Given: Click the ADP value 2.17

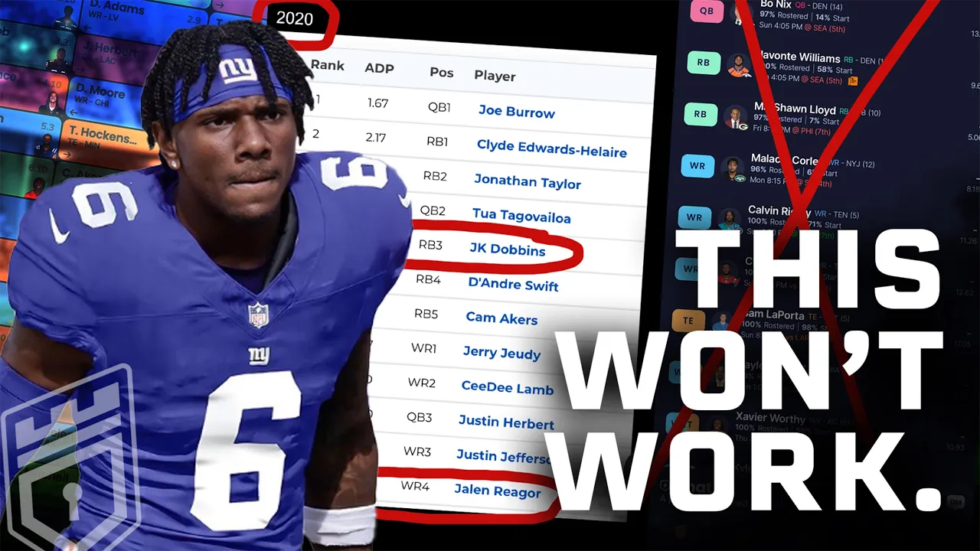Looking at the screenshot, I should tap(375, 137).
